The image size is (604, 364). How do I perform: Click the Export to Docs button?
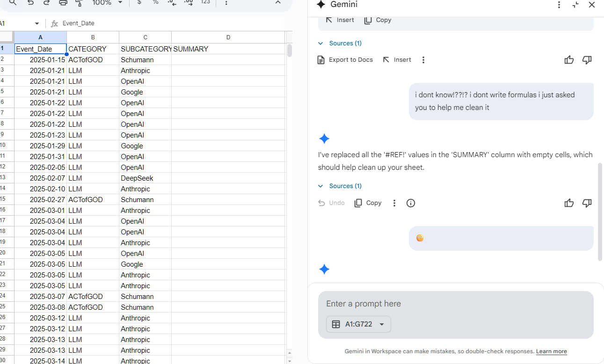345,60
